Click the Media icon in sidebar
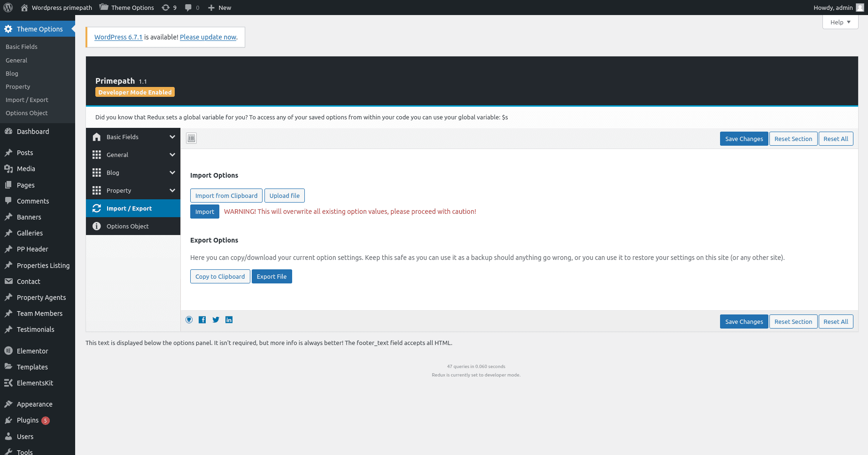 (x=8, y=169)
